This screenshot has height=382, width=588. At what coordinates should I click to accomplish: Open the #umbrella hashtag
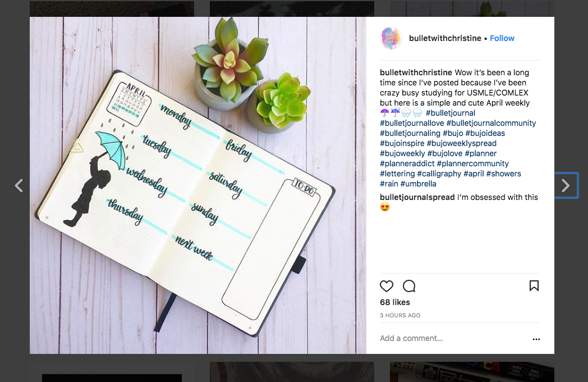(x=419, y=184)
